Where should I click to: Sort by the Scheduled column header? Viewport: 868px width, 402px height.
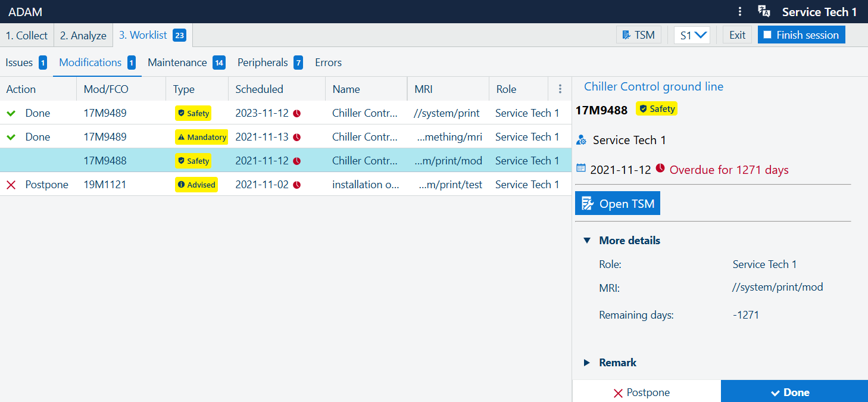point(260,89)
